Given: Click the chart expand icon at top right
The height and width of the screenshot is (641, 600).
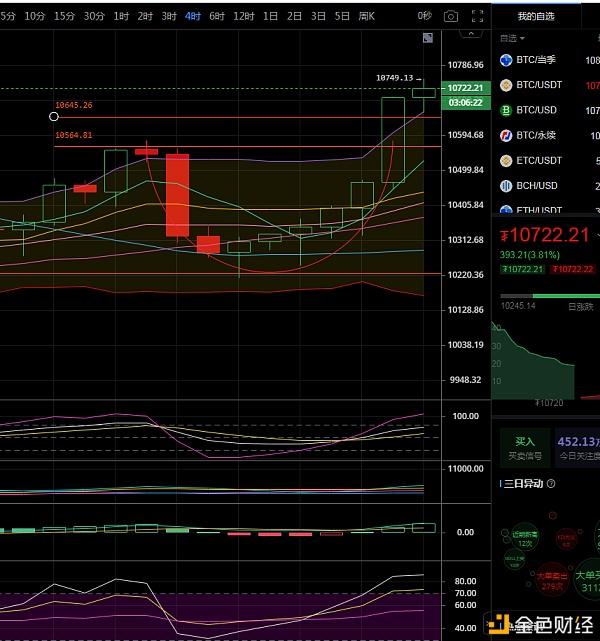Looking at the screenshot, I should click(x=428, y=38).
